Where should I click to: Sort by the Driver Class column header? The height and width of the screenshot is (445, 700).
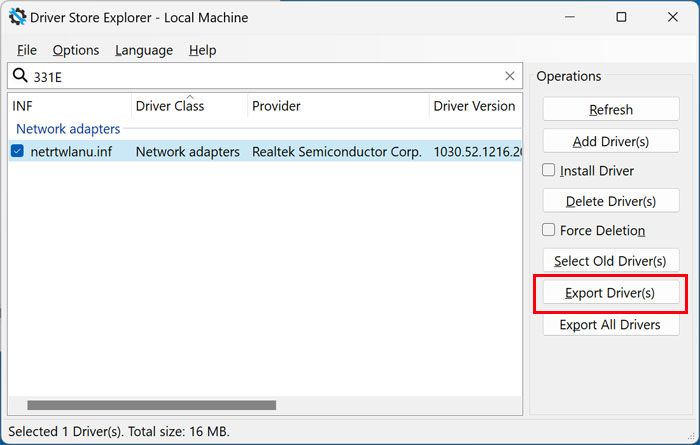189,106
